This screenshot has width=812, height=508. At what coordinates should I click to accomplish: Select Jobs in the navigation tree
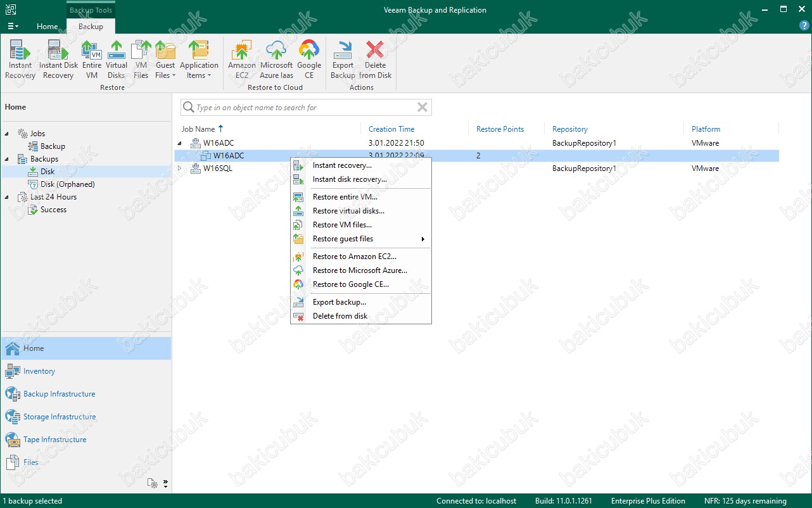(x=37, y=134)
